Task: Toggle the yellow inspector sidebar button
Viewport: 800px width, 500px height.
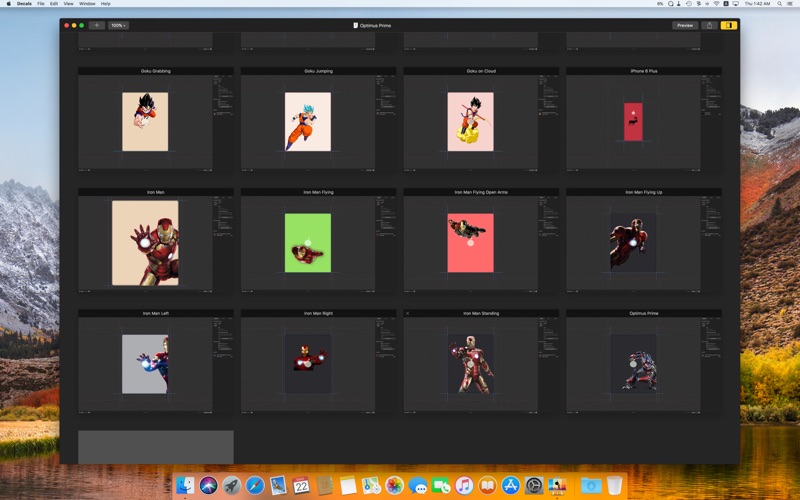Action: [729, 25]
